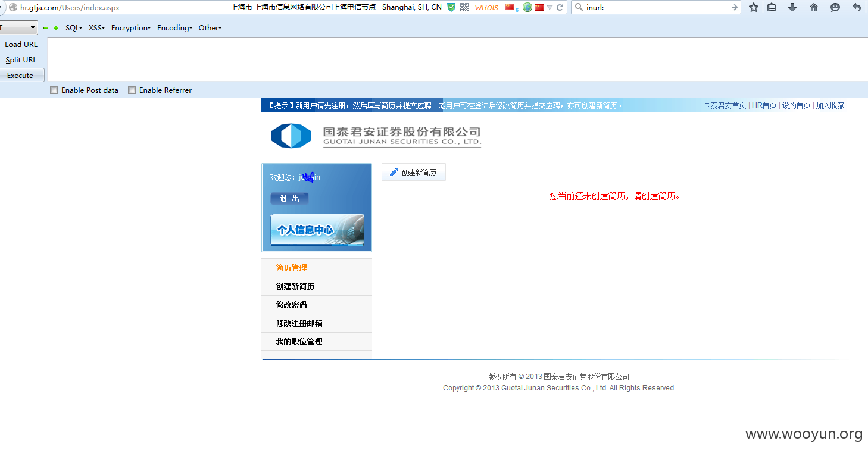The width and height of the screenshot is (868, 451).
Task: Expand the Other menu
Action: click(x=210, y=28)
